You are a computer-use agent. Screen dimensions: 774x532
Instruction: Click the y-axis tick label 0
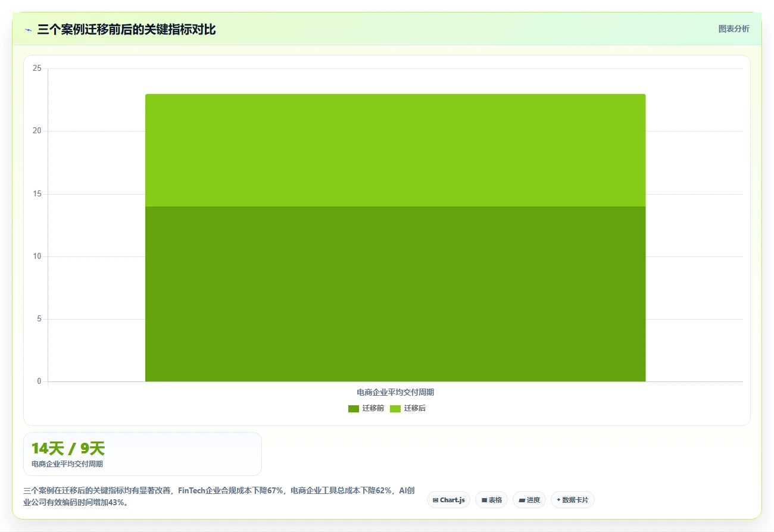(x=39, y=381)
